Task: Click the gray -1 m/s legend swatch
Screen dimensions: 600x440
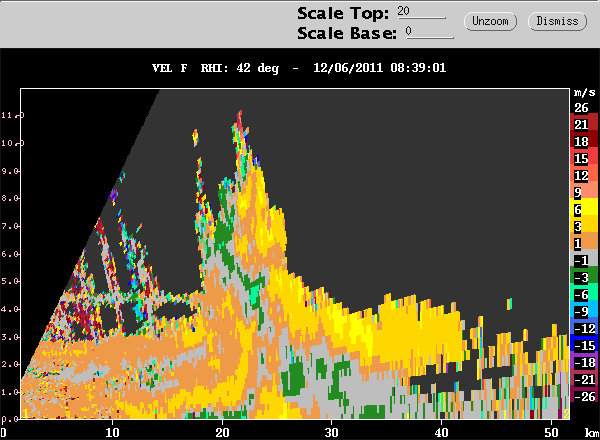Action: (x=580, y=260)
